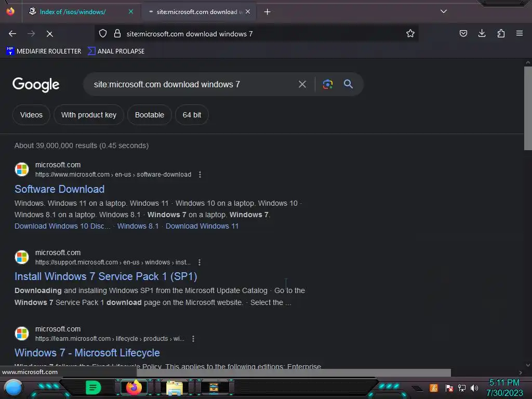
Task: Open a new tab with plus button
Action: 268,12
